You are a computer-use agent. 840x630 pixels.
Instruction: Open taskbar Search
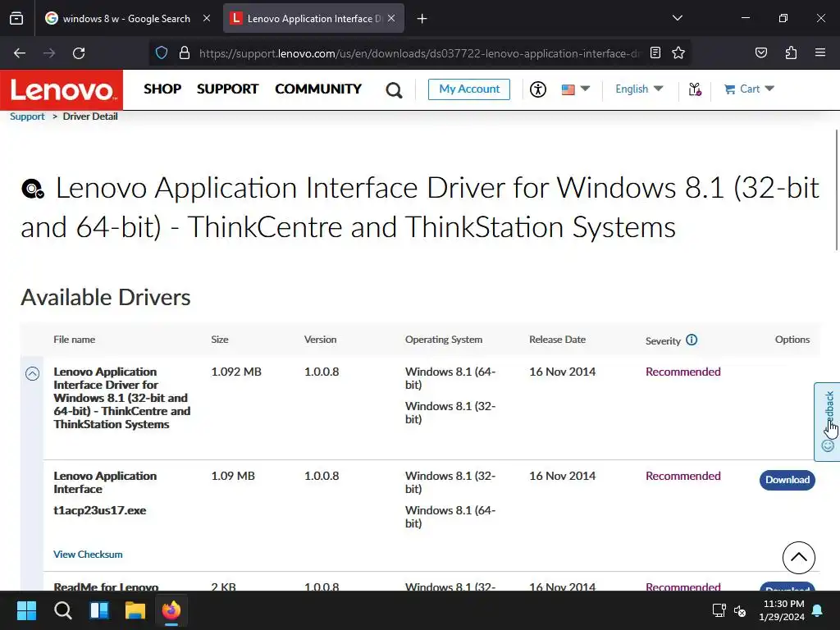(x=62, y=610)
